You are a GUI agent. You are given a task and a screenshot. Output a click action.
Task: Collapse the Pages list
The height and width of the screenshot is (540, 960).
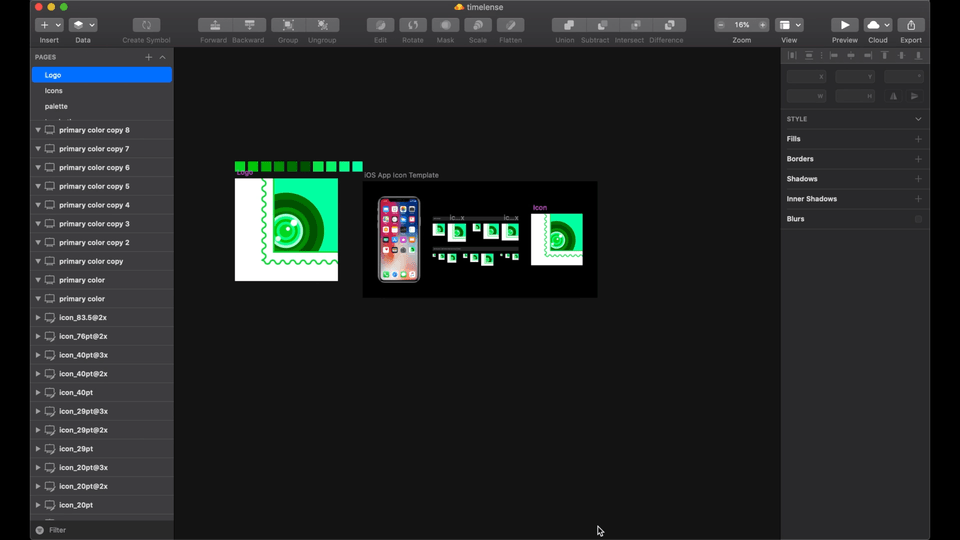(162, 57)
